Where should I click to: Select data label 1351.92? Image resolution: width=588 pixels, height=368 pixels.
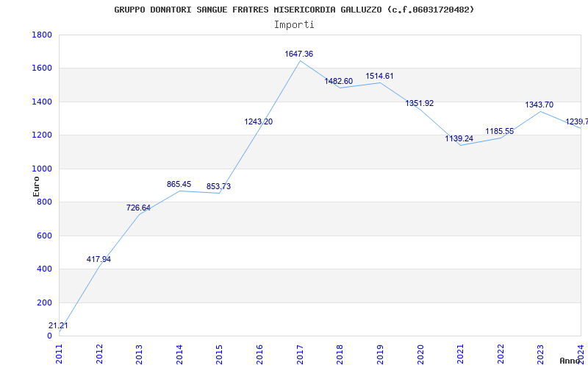[419, 103]
